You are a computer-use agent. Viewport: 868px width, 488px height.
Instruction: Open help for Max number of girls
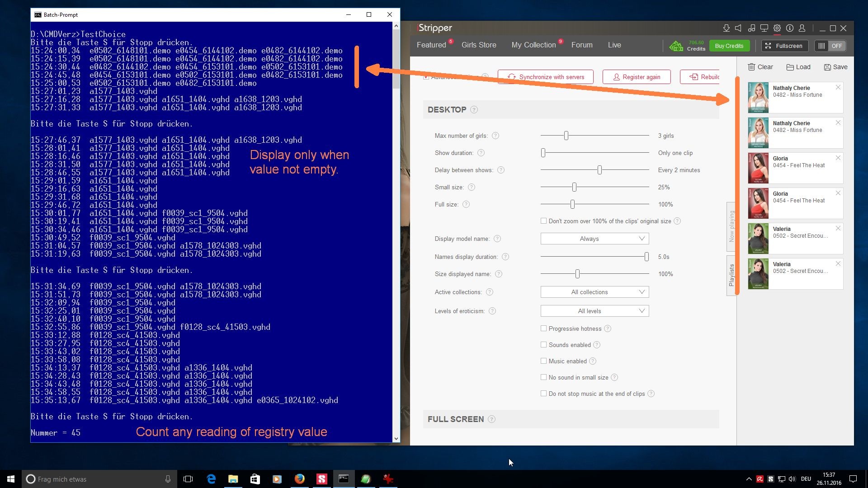click(495, 136)
